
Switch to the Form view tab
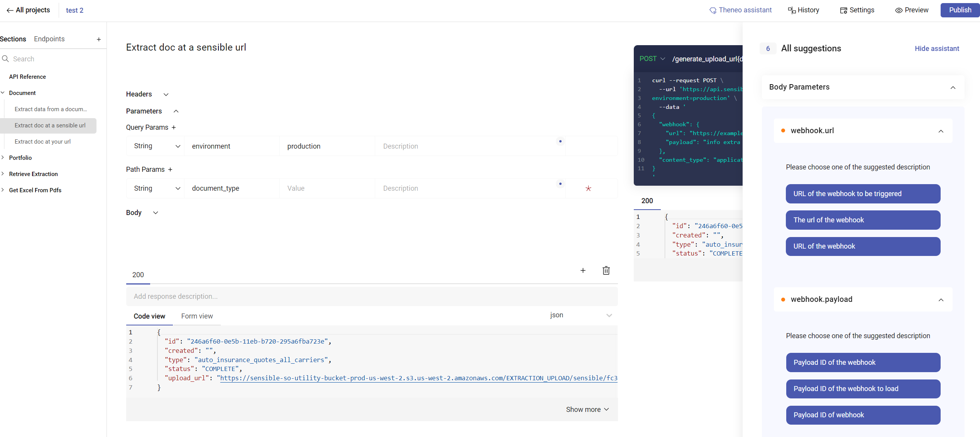point(197,316)
